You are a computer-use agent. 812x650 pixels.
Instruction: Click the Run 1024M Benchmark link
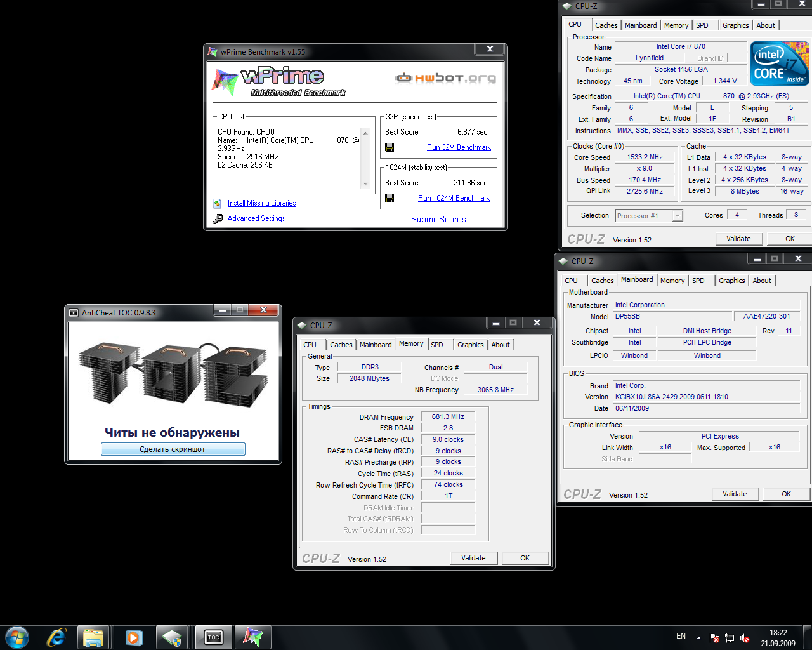coord(454,198)
